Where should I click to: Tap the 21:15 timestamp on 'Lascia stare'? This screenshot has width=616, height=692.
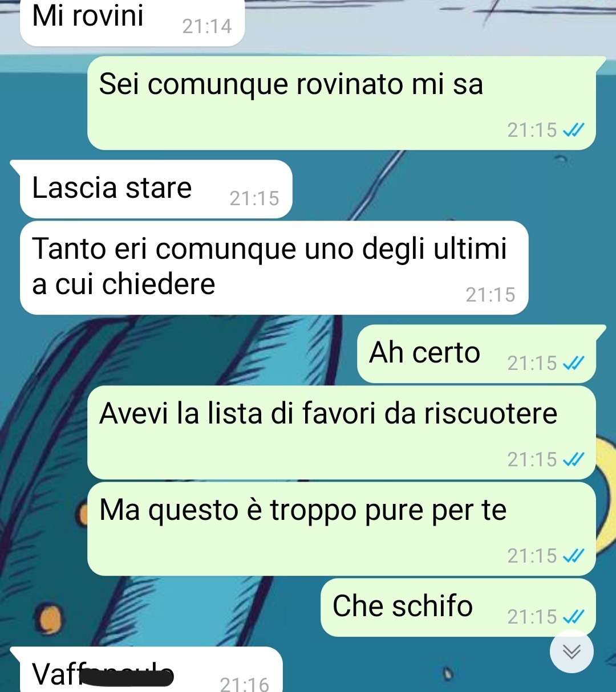tap(254, 198)
